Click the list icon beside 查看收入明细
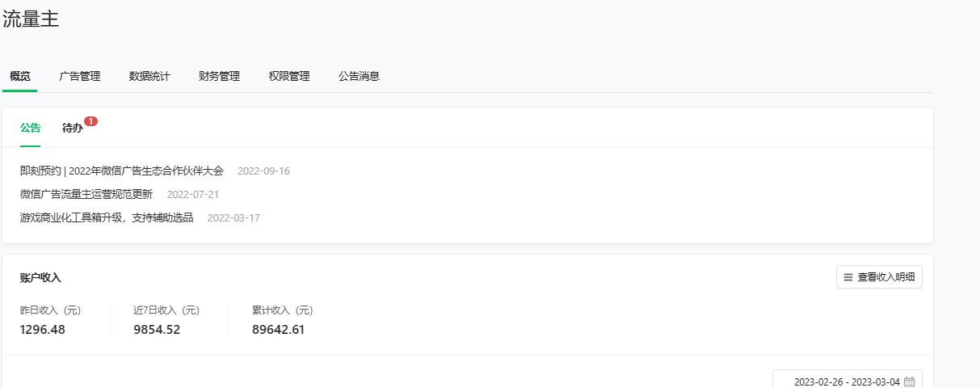 point(848,277)
